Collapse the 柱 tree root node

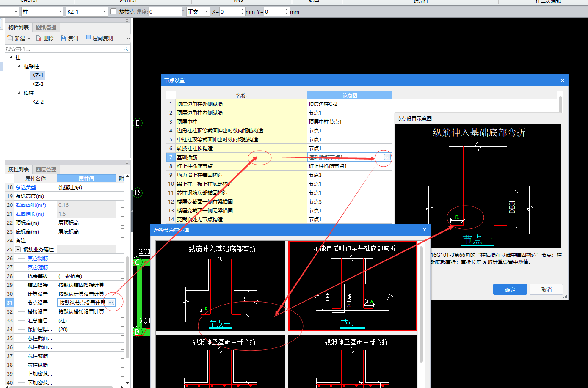[x=11, y=57]
